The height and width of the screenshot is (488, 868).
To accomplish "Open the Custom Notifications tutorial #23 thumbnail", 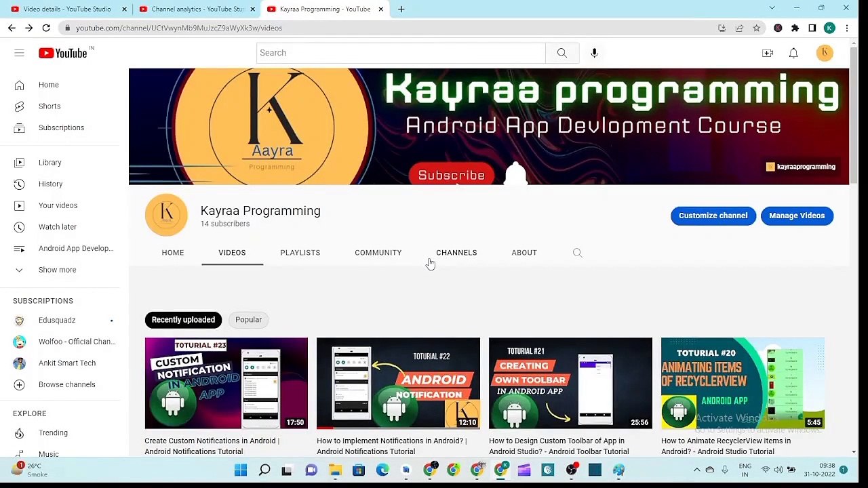I will 226,383.
